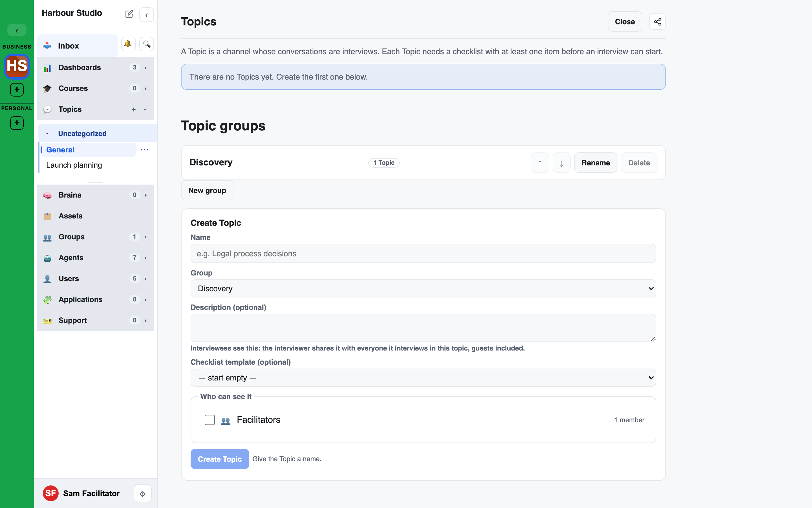812x508 pixels.
Task: Move Discovery group down
Action: click(561, 163)
